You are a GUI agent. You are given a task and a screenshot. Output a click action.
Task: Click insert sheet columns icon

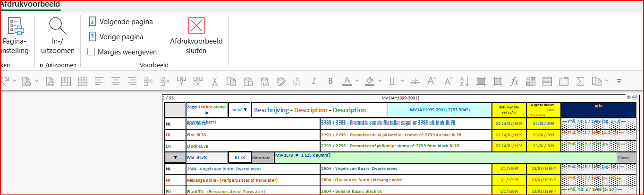pos(182,81)
